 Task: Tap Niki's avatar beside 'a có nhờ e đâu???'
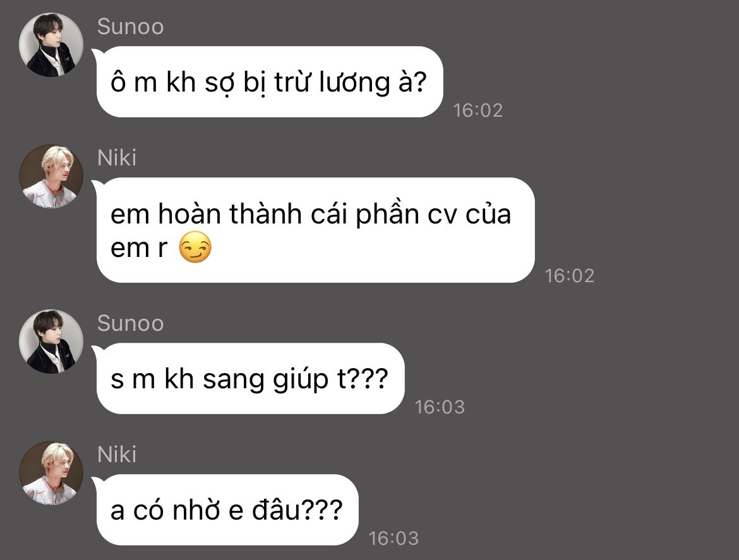click(51, 473)
